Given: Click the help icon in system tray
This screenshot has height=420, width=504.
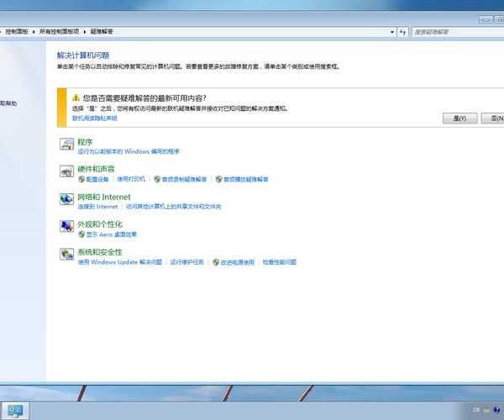Looking at the screenshot, I should click(497, 410).
